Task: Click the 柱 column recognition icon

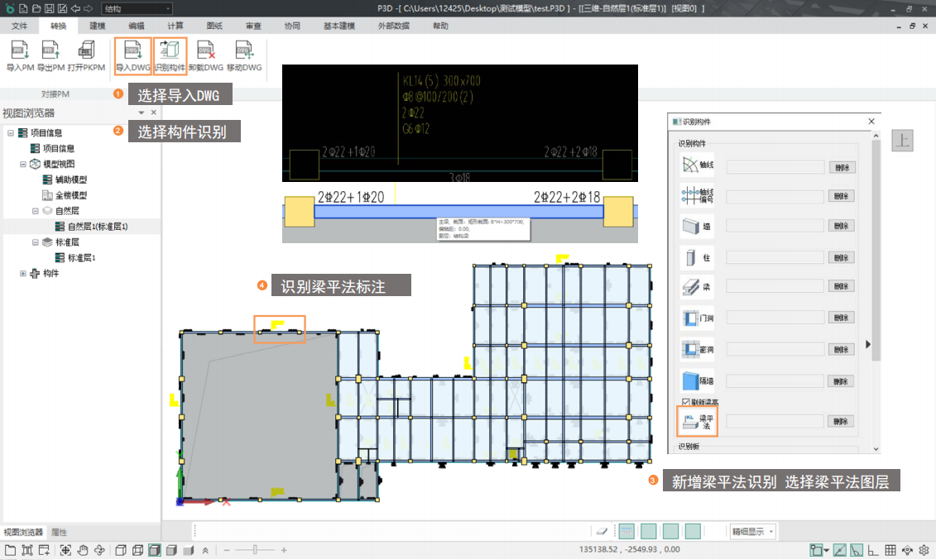Action: point(697,257)
